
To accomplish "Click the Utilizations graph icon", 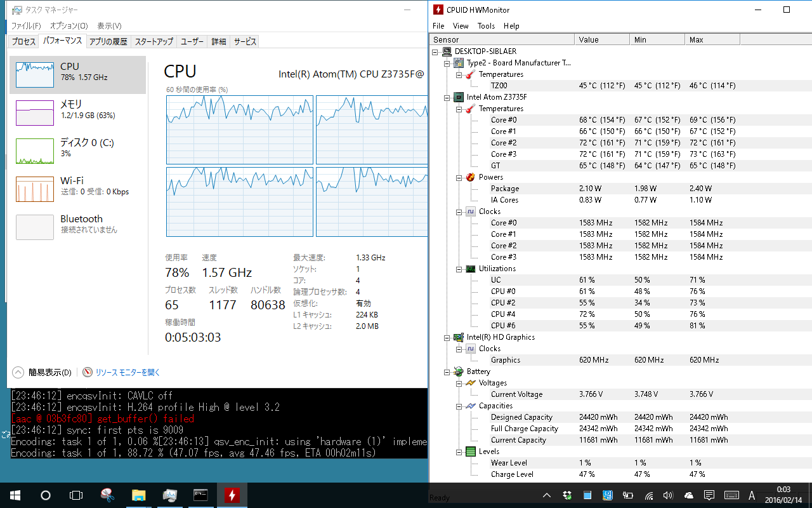I will coord(470,269).
